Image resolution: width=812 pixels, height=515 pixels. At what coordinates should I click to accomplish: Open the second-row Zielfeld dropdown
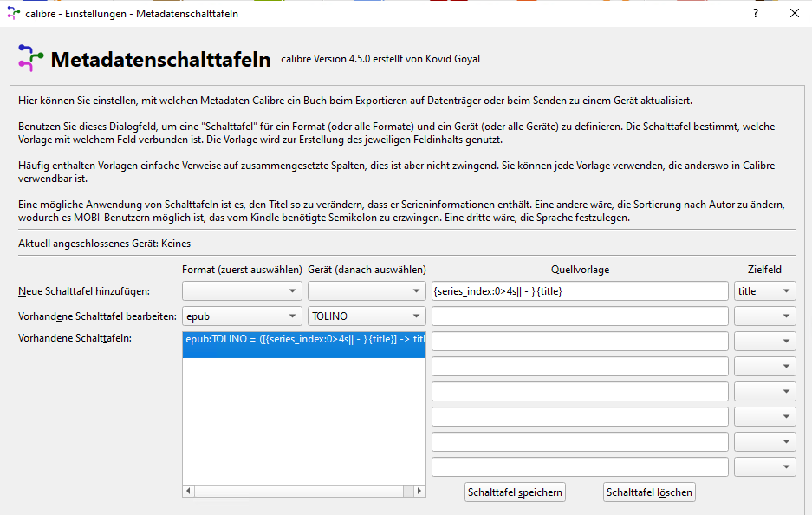click(765, 316)
